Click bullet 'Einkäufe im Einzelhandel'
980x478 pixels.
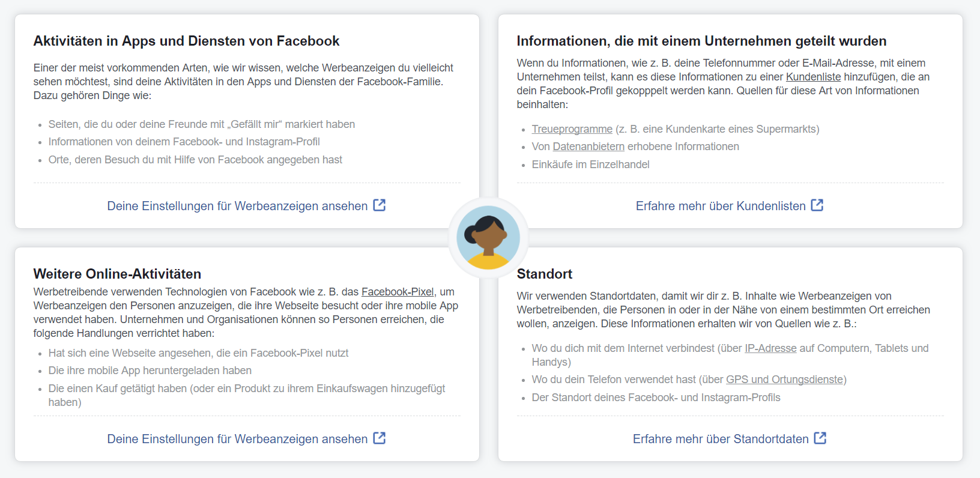(590, 165)
